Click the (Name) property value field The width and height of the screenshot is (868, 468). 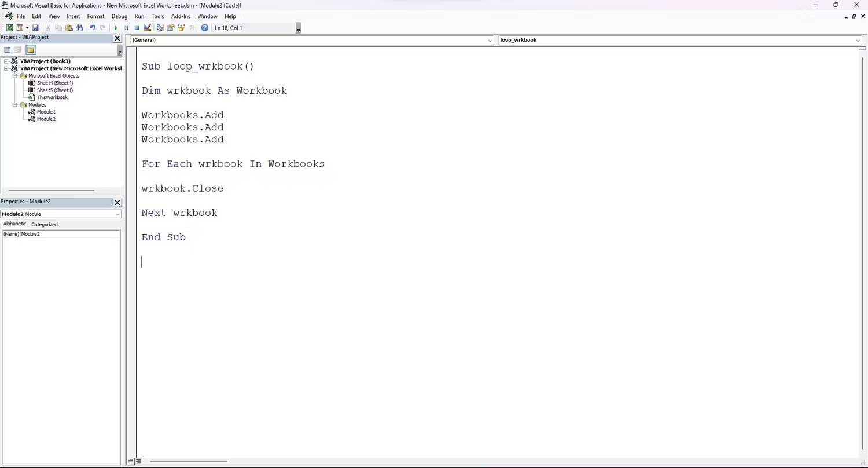click(69, 234)
